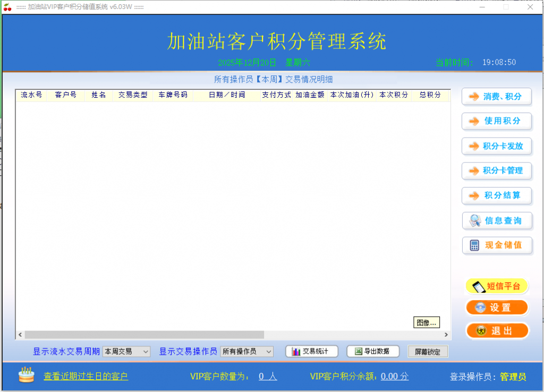Click the 日期／时间 column header
The width and height of the screenshot is (544, 392).
[x=226, y=95]
